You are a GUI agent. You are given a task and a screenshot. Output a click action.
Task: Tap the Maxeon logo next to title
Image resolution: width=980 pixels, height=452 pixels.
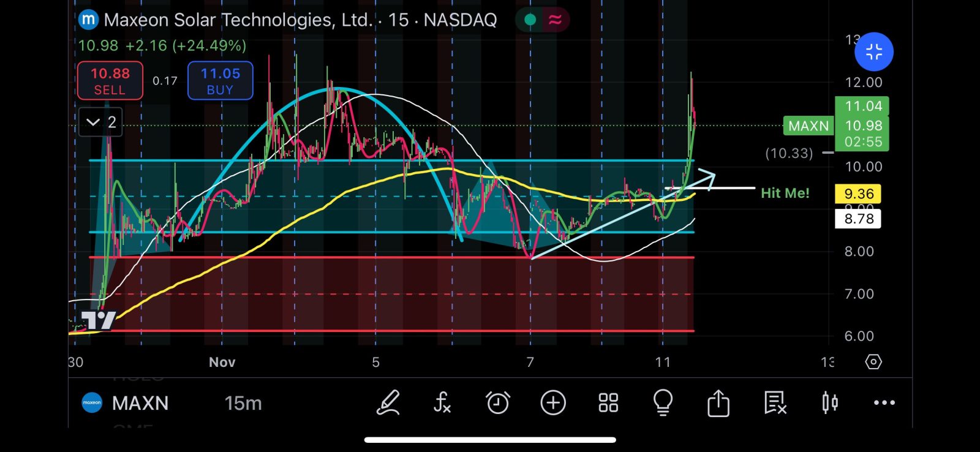click(88, 20)
